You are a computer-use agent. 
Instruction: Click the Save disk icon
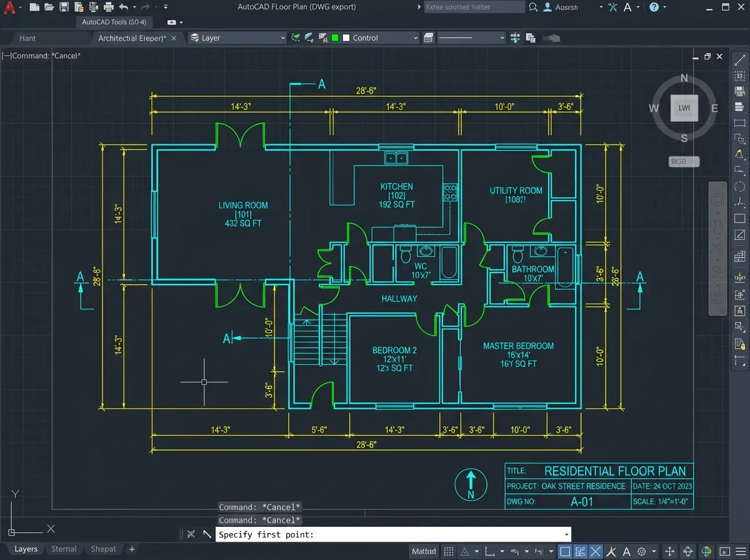(64, 7)
